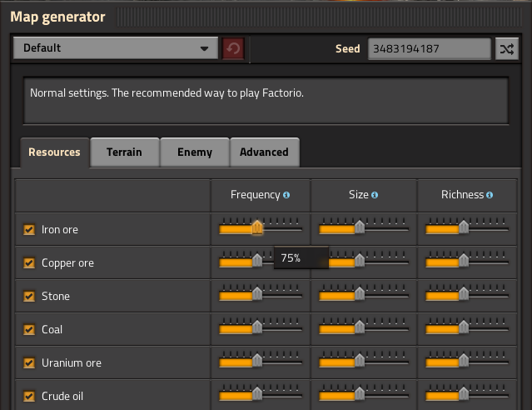Switch to the Terrain tab
The width and height of the screenshot is (532, 410).
[x=125, y=152]
